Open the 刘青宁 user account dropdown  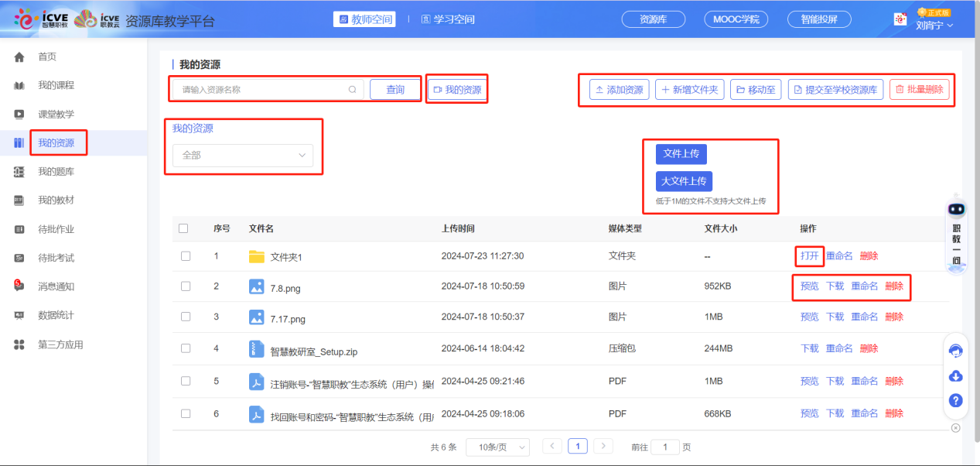[x=934, y=25]
